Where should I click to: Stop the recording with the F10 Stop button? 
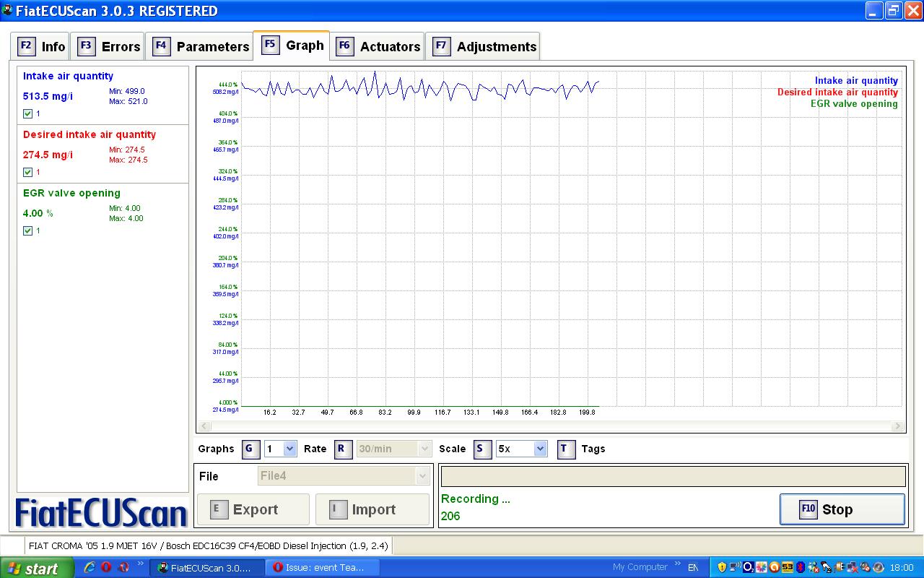pyautogui.click(x=842, y=509)
